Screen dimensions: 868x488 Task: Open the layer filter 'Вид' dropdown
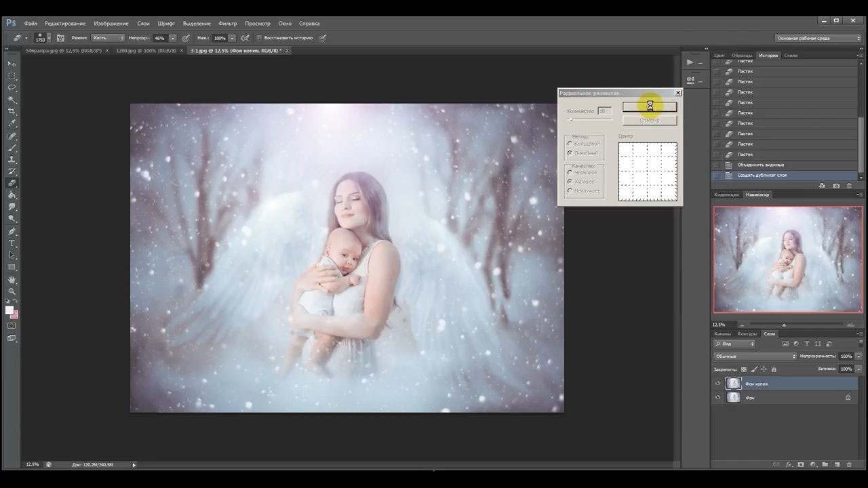pos(734,344)
